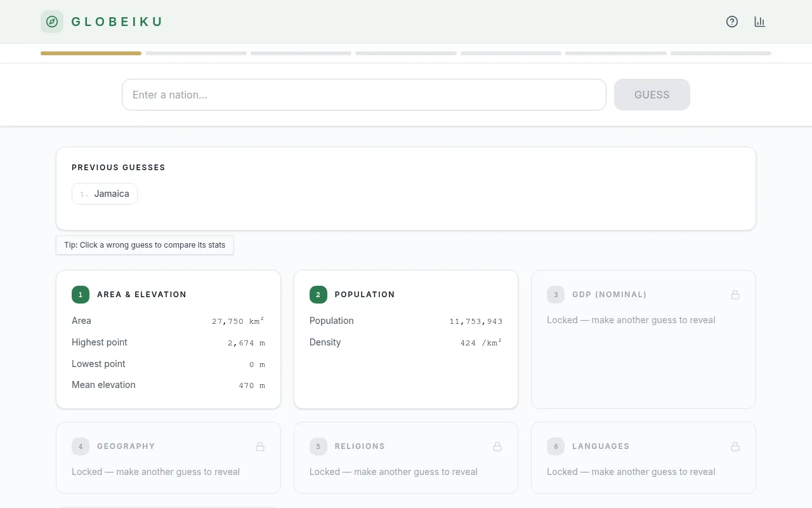
Task: Click the Religions card heading
Action: (x=360, y=446)
